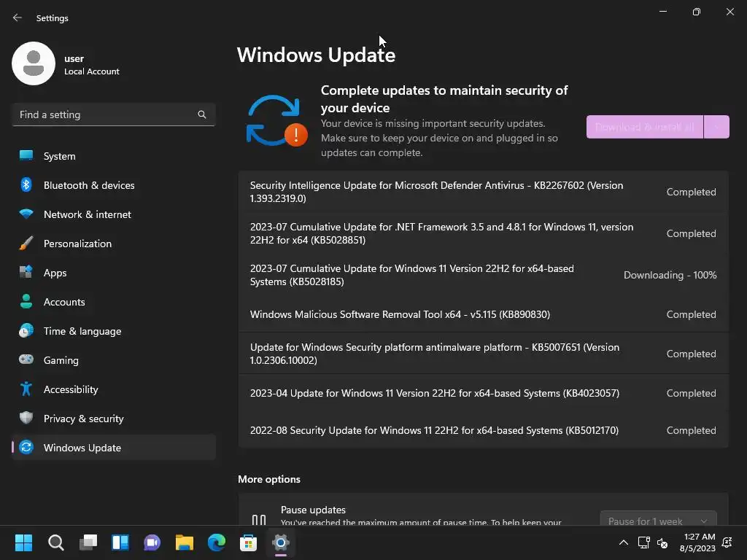Click the Gaming controller icon
This screenshot has width=747, height=560.
26,359
